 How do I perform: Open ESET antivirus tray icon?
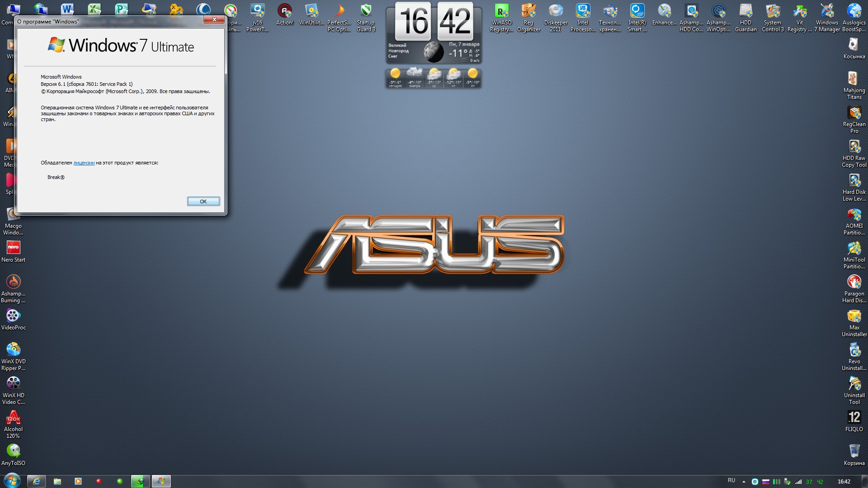click(755, 482)
